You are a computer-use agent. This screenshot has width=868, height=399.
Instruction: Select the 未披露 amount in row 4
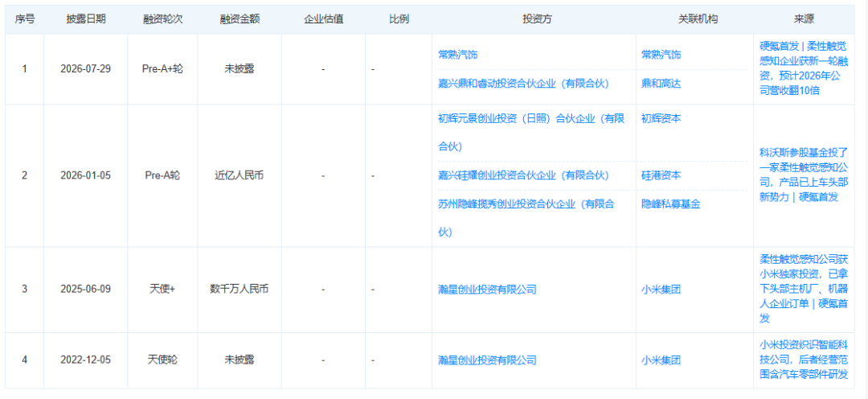pyautogui.click(x=240, y=360)
